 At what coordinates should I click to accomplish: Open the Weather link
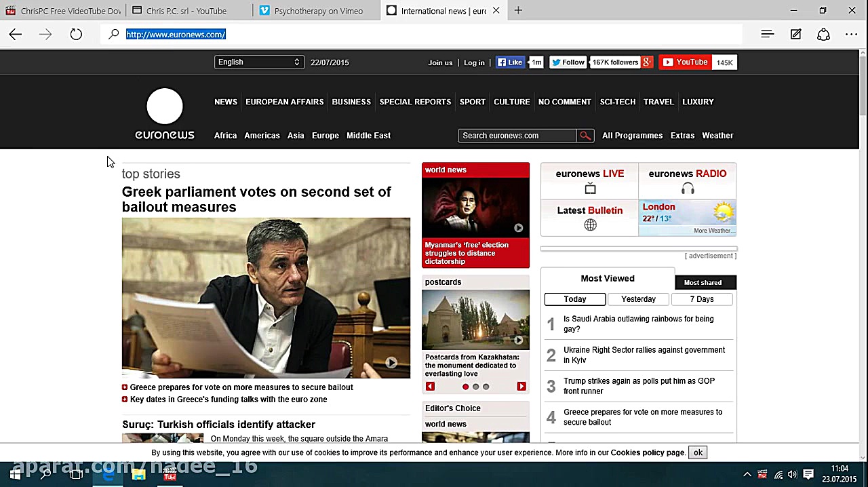(x=717, y=136)
